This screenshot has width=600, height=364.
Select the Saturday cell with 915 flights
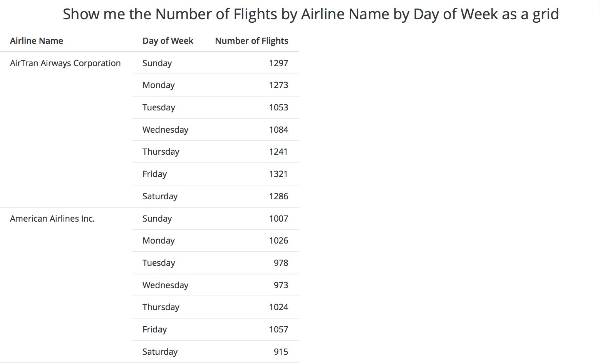pos(160,352)
